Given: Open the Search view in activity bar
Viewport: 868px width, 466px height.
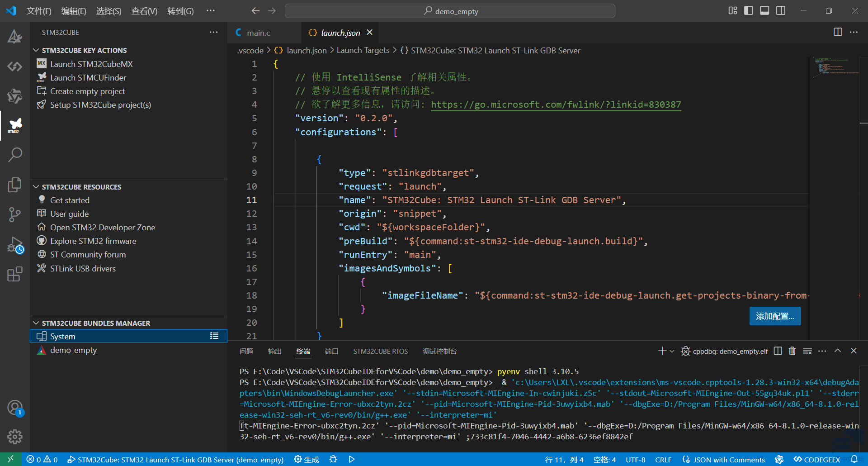Looking at the screenshot, I should click(14, 155).
